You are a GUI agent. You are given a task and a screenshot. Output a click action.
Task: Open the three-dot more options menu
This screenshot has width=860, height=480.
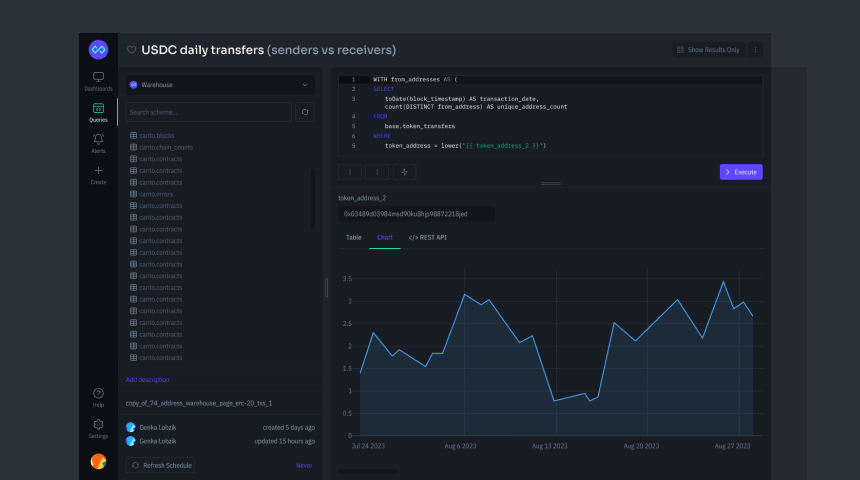click(755, 50)
